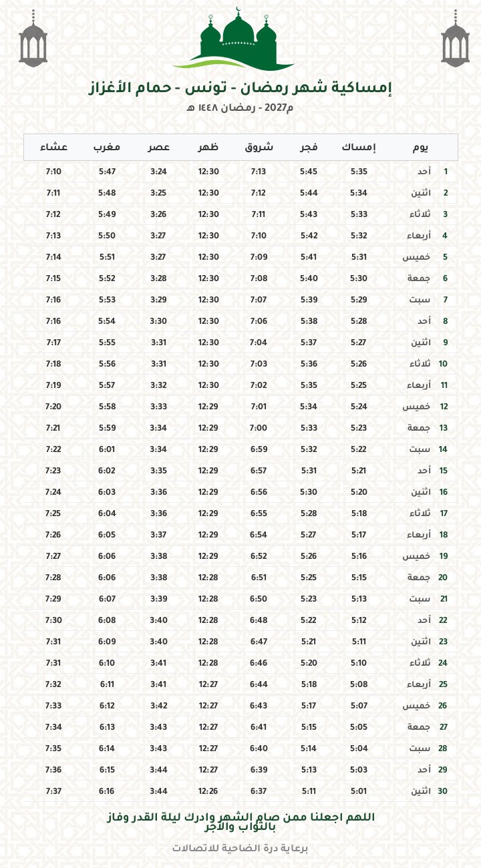Click the شروق column header
This screenshot has width=481, height=868.
[258, 148]
